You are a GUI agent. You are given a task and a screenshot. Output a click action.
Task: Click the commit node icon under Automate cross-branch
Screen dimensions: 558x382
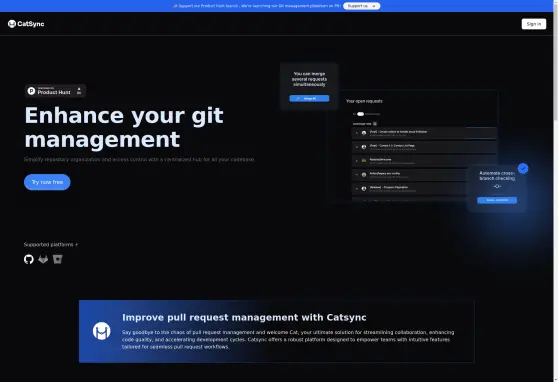[x=497, y=186]
